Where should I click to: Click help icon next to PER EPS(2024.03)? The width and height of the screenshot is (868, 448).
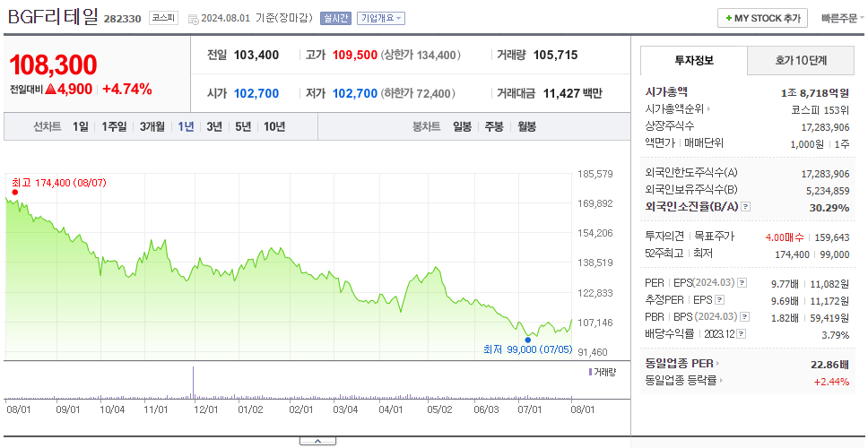(742, 283)
